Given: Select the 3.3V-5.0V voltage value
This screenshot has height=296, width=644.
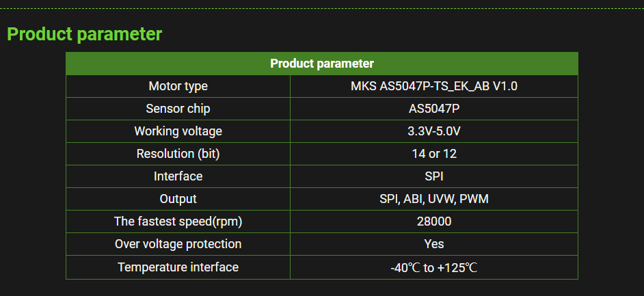Looking at the screenshot, I should [x=433, y=131].
